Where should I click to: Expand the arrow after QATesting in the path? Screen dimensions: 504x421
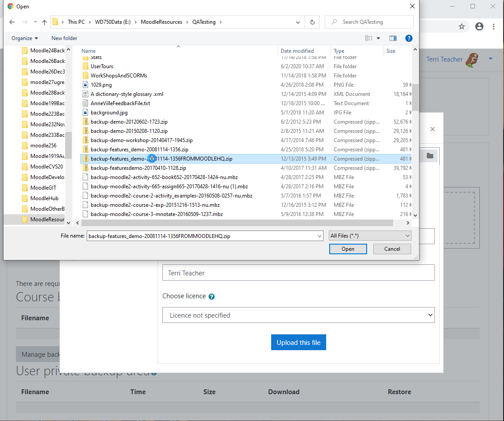[x=221, y=22]
